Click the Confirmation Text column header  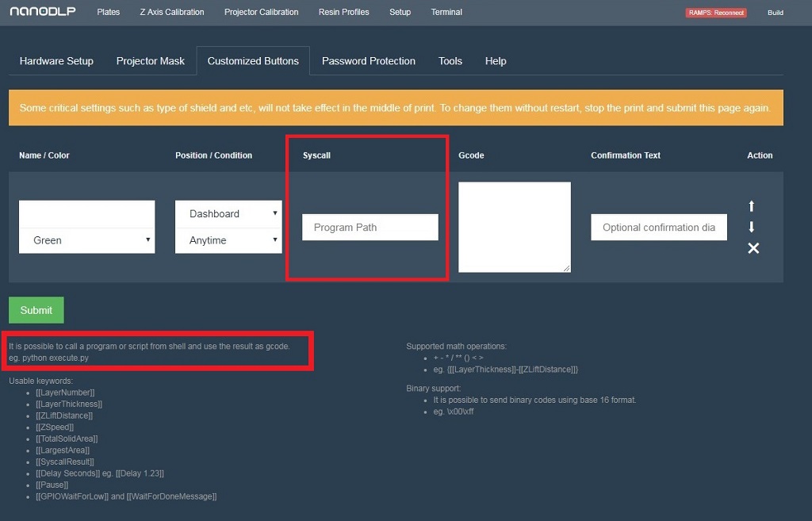click(626, 155)
